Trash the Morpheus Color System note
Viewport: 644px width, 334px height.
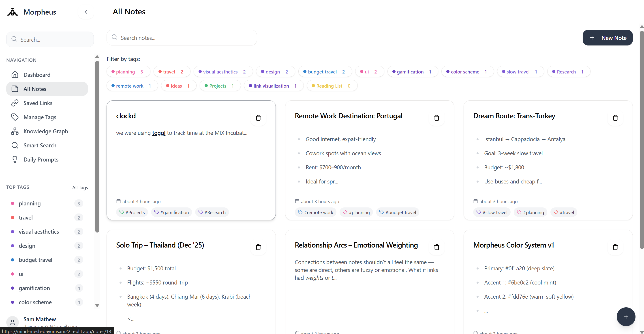[615, 247]
